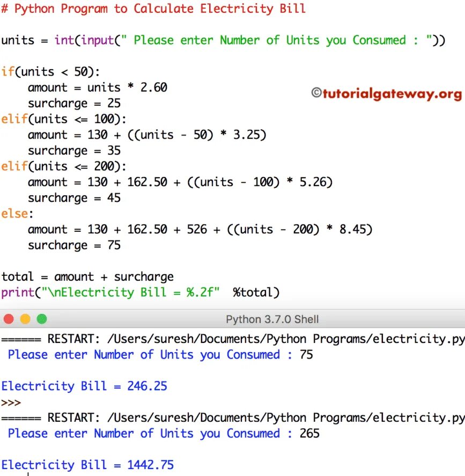The height and width of the screenshot is (476, 465).
Task: Click the output 'Electricity Bill = 1442.75'
Action: pos(87,465)
